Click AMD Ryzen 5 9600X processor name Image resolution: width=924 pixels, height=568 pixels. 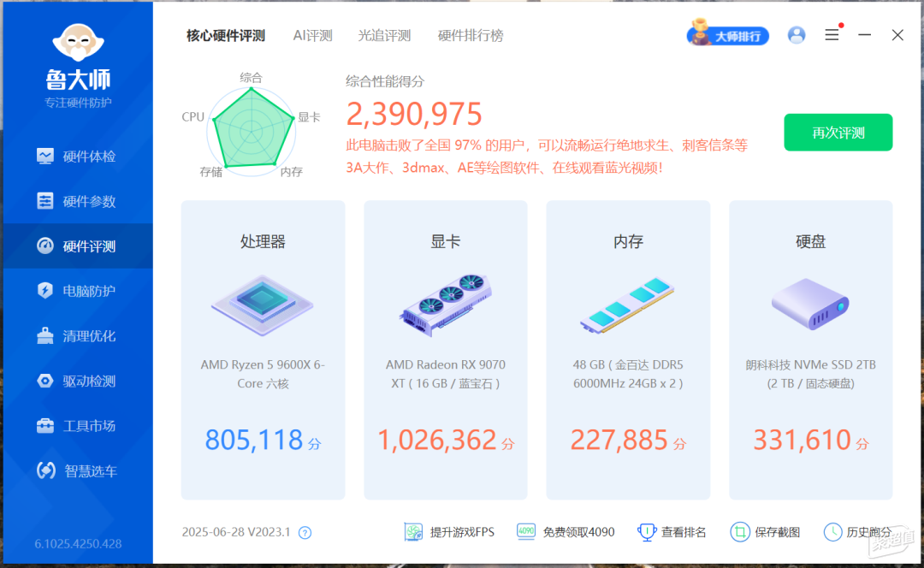[263, 374]
